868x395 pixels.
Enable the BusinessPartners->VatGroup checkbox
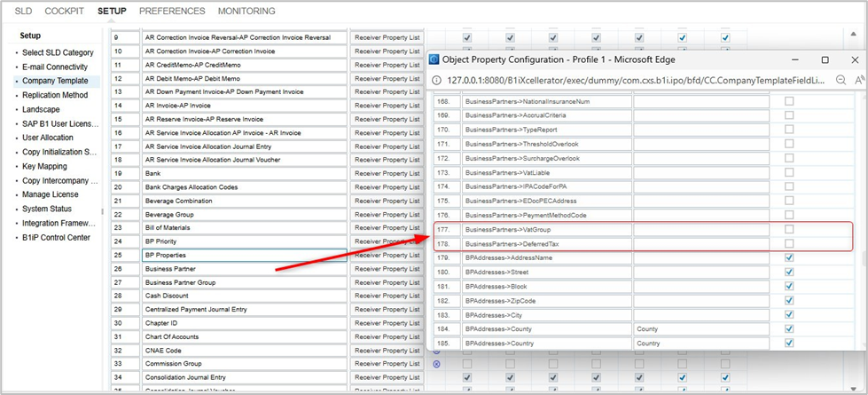(789, 230)
